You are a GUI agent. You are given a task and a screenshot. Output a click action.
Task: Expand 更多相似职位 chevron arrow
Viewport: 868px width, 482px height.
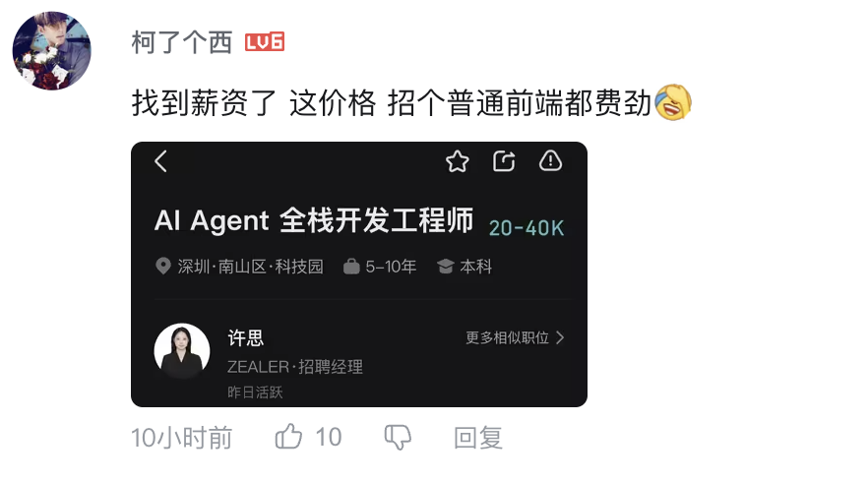tap(560, 337)
